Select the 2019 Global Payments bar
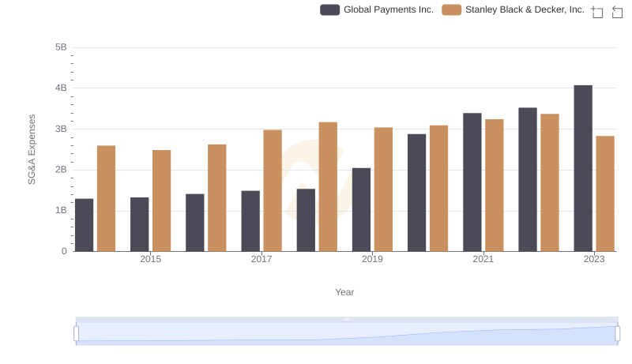 361,209
